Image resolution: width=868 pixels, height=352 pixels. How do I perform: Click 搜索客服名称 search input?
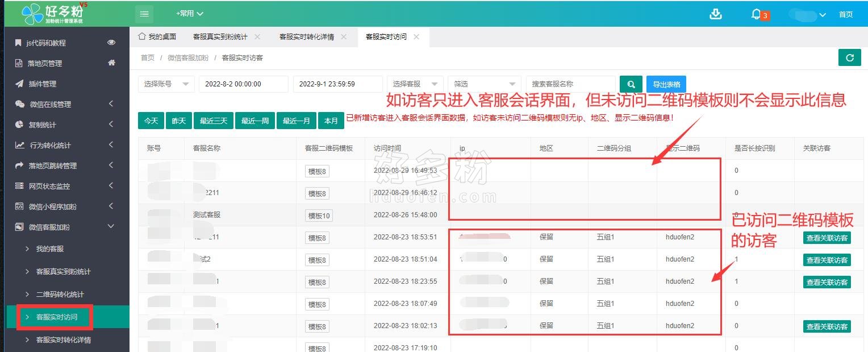pyautogui.click(x=570, y=84)
